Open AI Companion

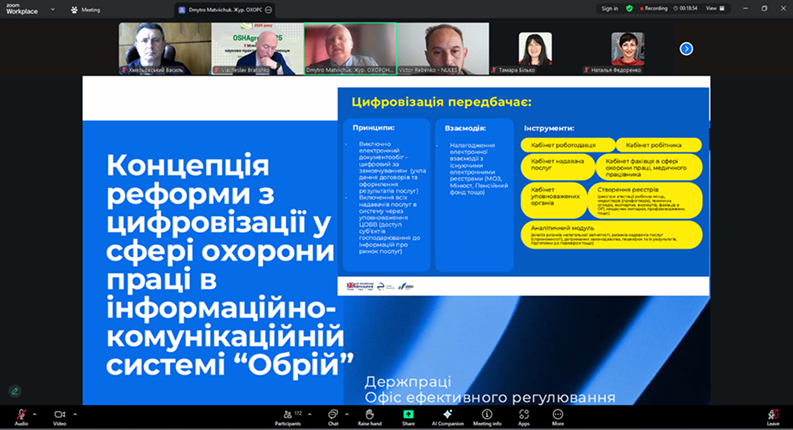coord(448,417)
